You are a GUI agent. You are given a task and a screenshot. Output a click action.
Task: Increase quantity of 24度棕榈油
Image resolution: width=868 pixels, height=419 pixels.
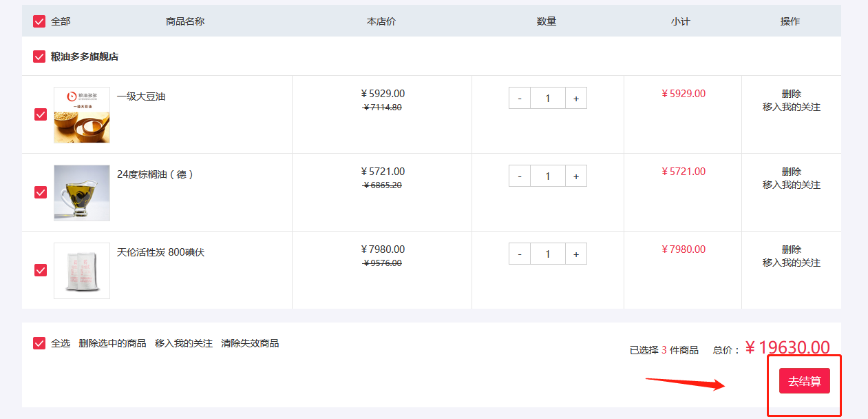[576, 176]
